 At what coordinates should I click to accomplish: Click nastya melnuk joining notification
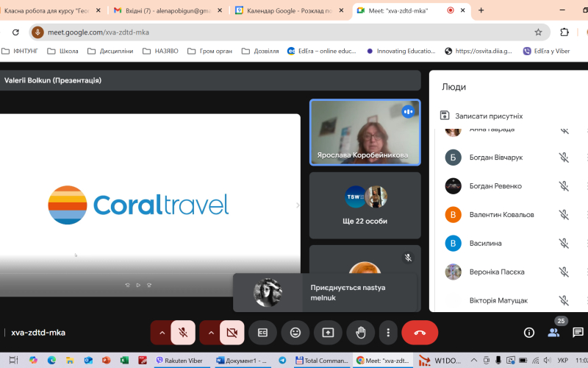325,292
